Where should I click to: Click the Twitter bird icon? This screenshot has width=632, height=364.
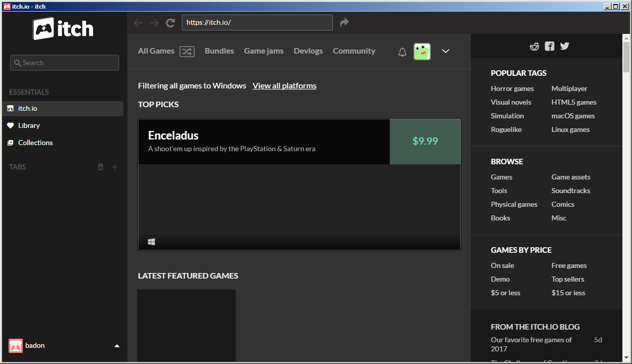(x=564, y=45)
